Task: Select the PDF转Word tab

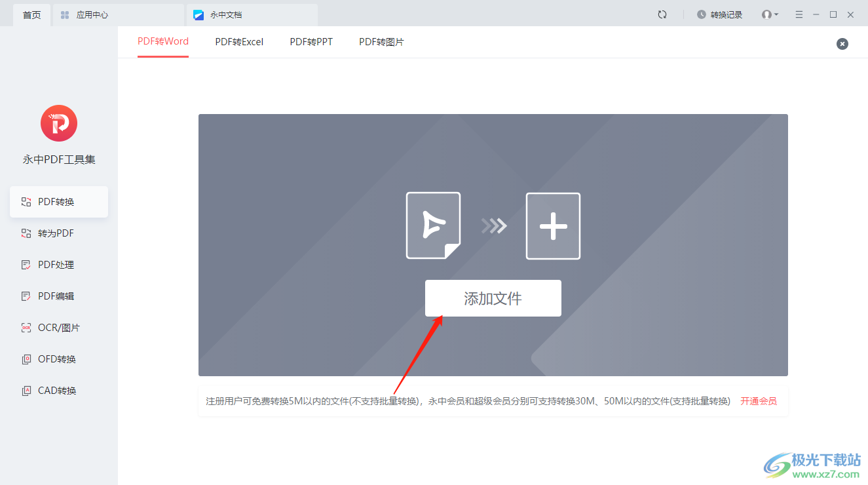Action: click(x=163, y=41)
